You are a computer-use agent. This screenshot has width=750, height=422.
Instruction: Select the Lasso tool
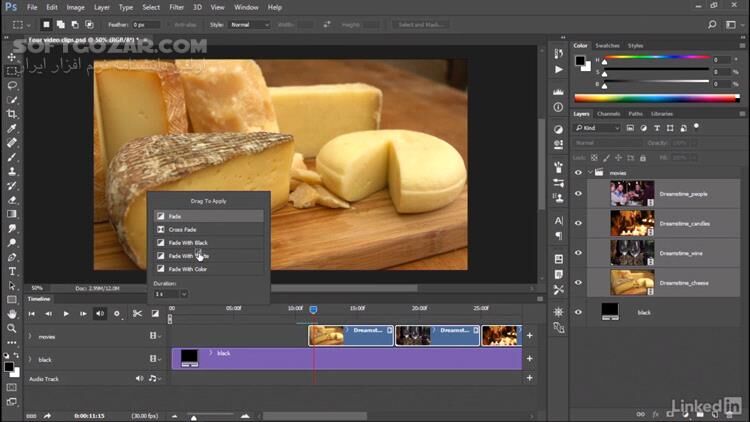point(12,85)
